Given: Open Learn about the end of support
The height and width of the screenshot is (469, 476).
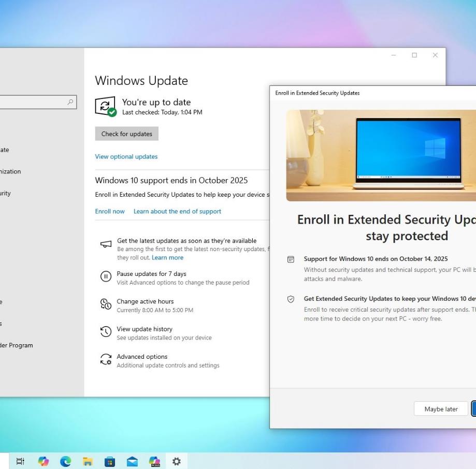Looking at the screenshot, I should (177, 211).
